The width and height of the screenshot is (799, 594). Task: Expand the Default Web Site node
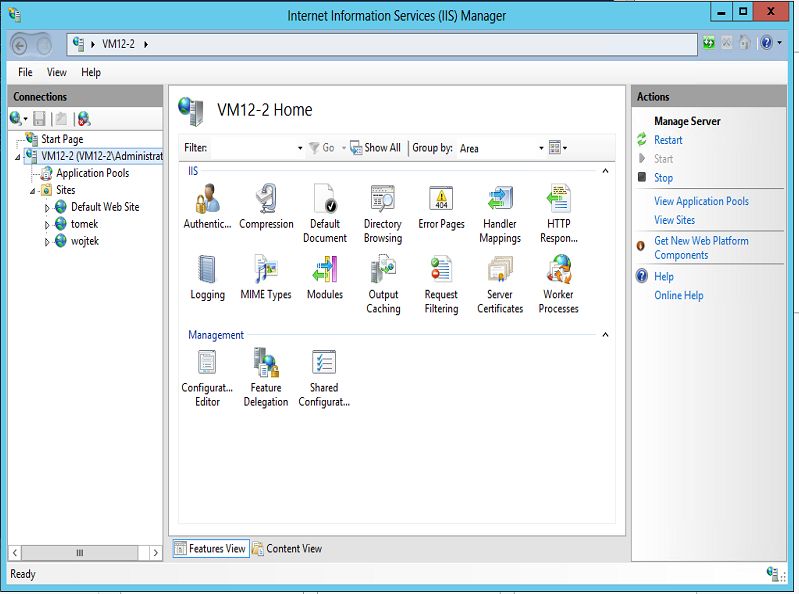[47, 208]
